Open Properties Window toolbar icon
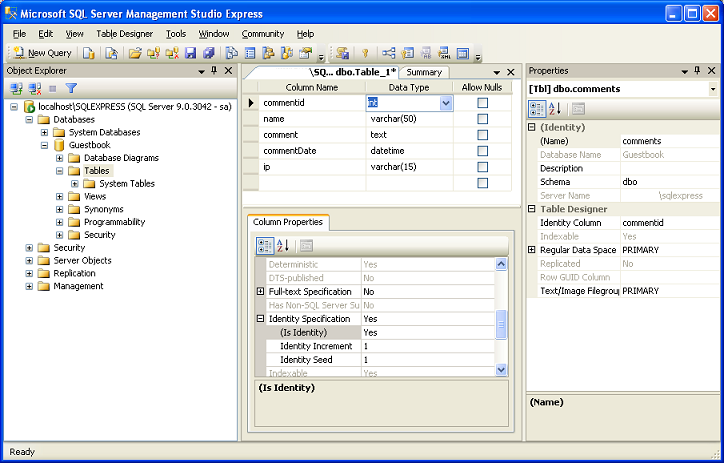724x463 pixels. [305, 53]
